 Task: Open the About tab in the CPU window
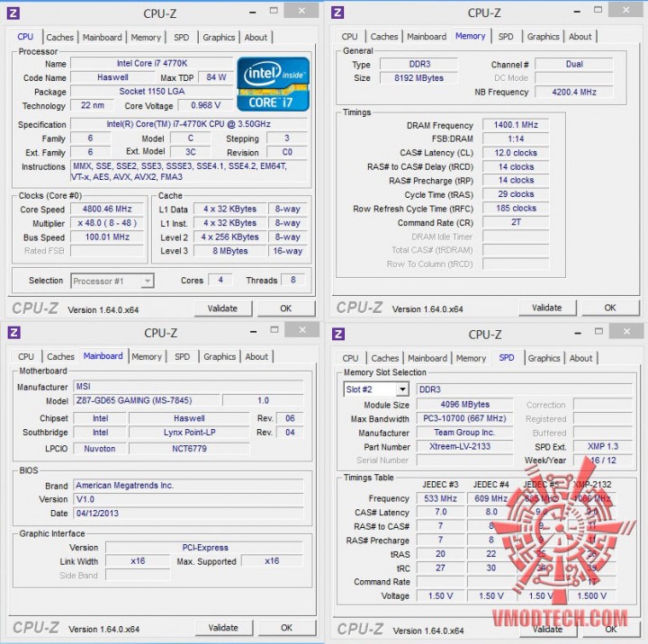256,37
